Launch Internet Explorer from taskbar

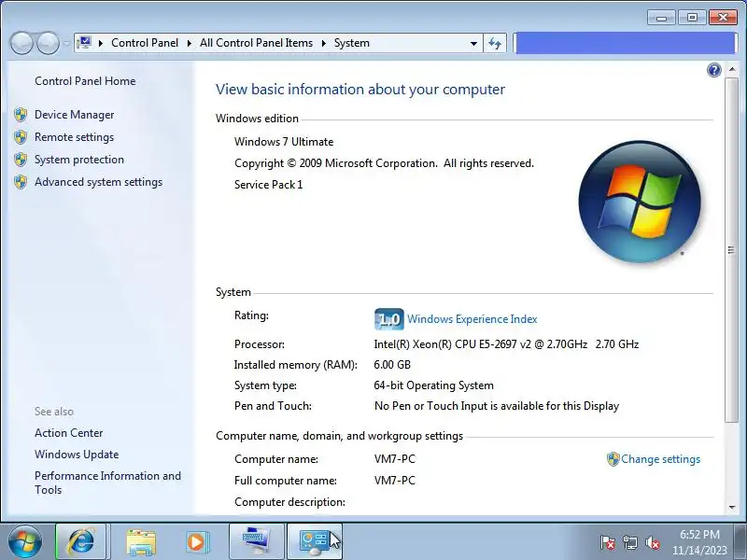[81, 541]
